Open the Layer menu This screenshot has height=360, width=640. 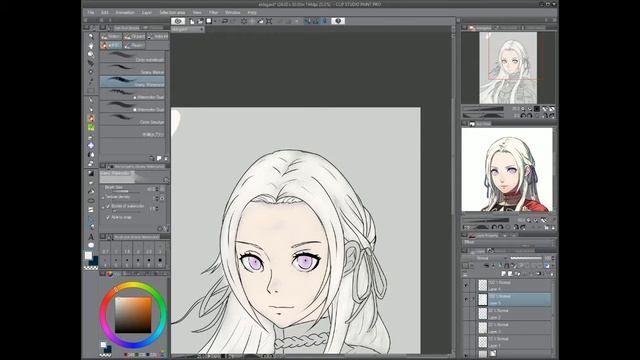(147, 13)
